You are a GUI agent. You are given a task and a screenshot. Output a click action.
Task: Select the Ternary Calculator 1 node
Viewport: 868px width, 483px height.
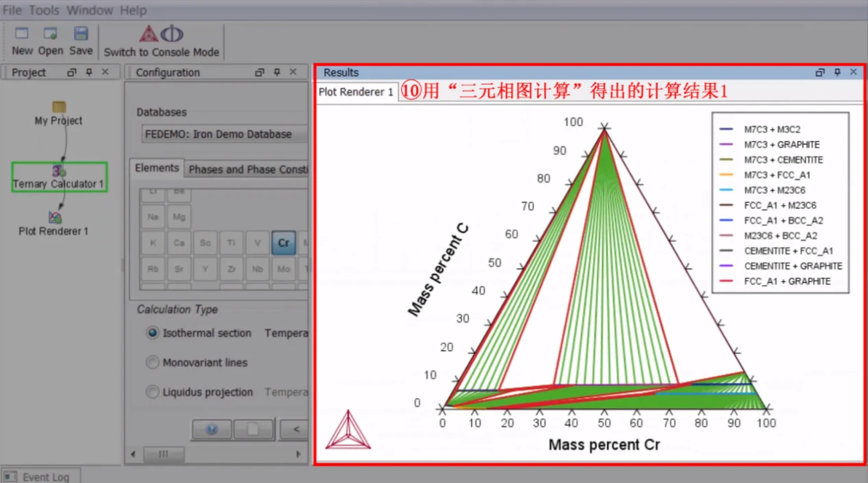click(59, 177)
